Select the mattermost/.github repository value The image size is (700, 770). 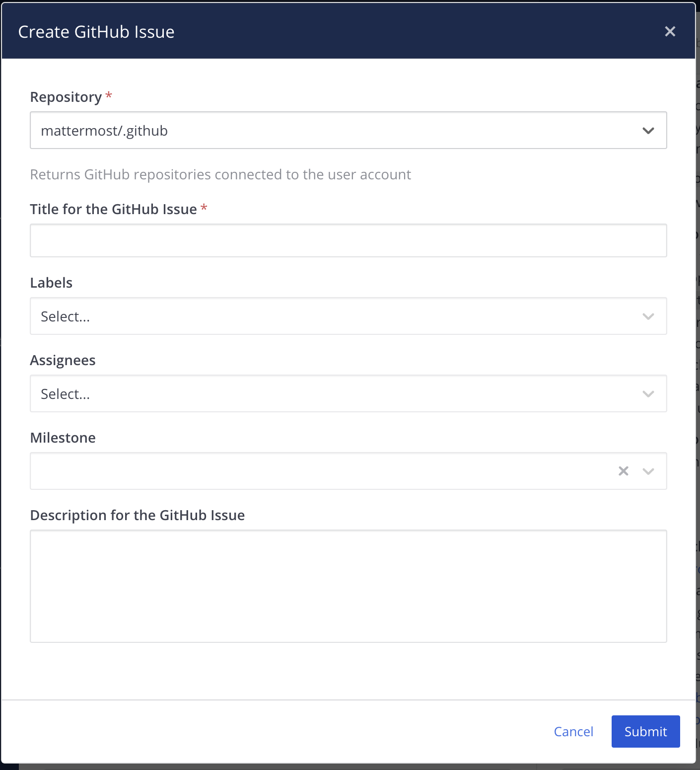[104, 131]
